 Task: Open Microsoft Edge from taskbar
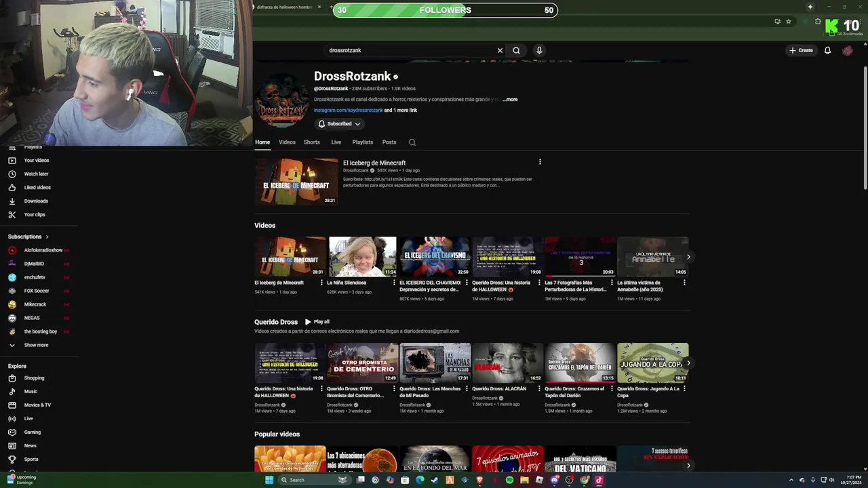(420, 480)
